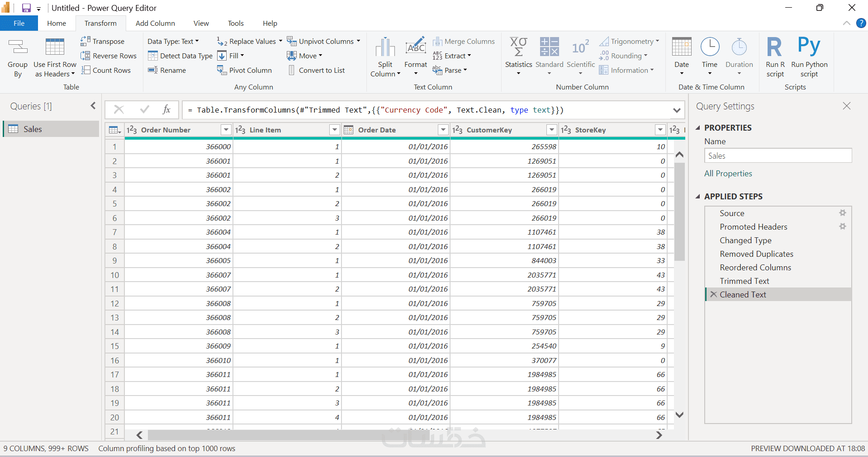Click the Group By icon
Image resolution: width=868 pixels, height=457 pixels.
click(x=18, y=47)
